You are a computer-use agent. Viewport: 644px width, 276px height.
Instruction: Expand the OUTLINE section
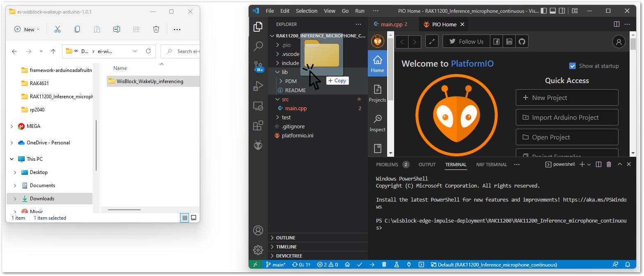286,238
